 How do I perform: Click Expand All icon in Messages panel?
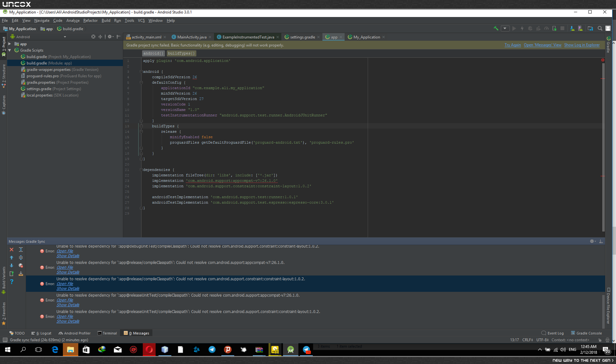(x=21, y=250)
